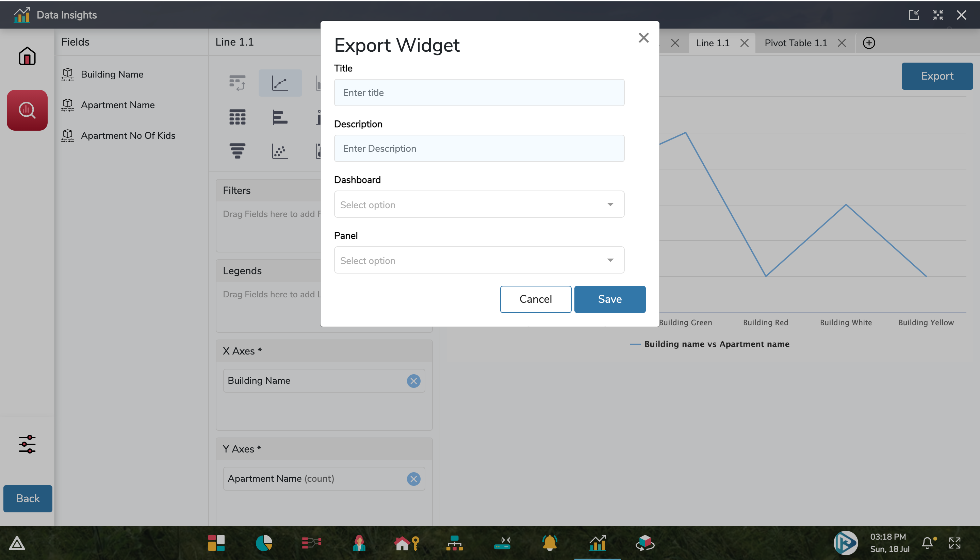Click the Save button to export widget
The height and width of the screenshot is (560, 980).
pos(610,299)
